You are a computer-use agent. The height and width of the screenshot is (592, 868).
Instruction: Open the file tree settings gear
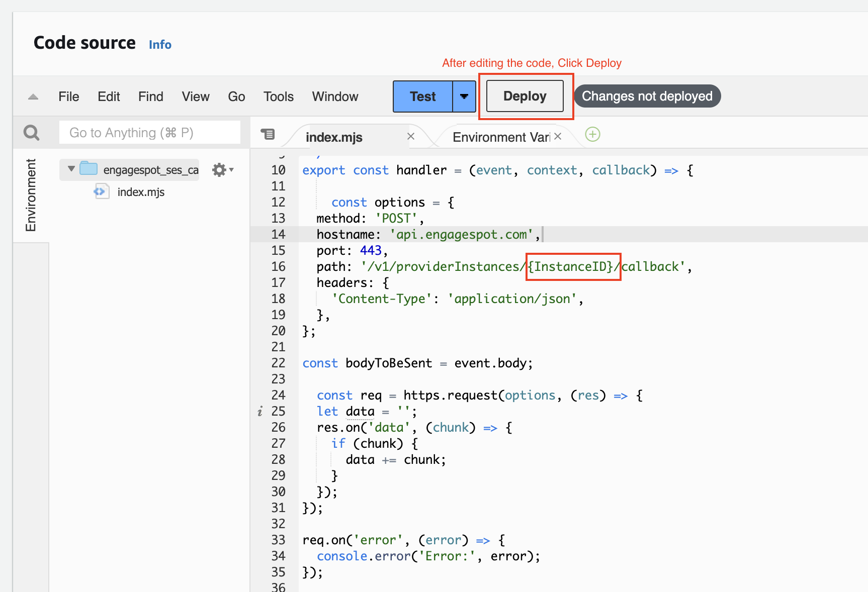tap(222, 170)
